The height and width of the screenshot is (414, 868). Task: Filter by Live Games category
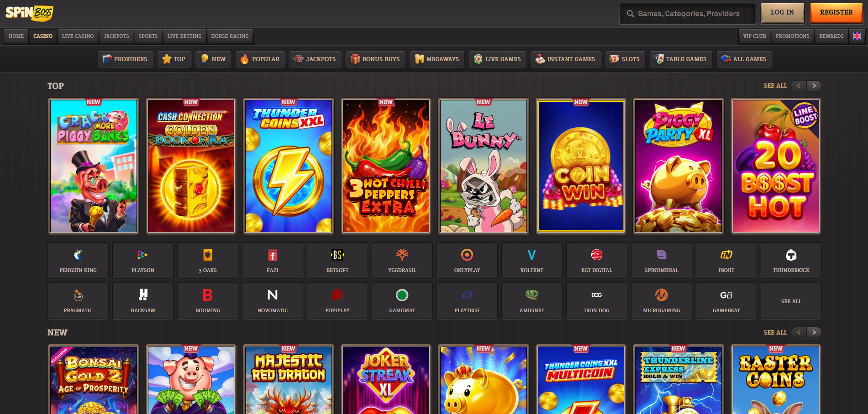coord(497,59)
